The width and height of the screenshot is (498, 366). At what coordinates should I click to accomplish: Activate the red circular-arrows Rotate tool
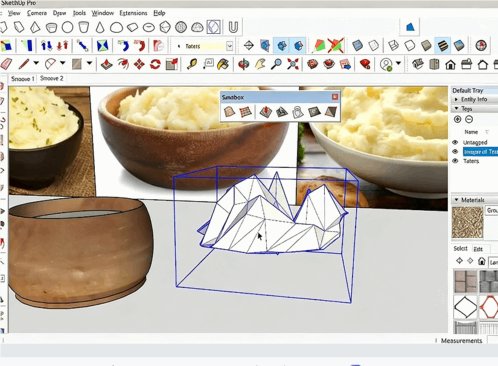(x=155, y=64)
